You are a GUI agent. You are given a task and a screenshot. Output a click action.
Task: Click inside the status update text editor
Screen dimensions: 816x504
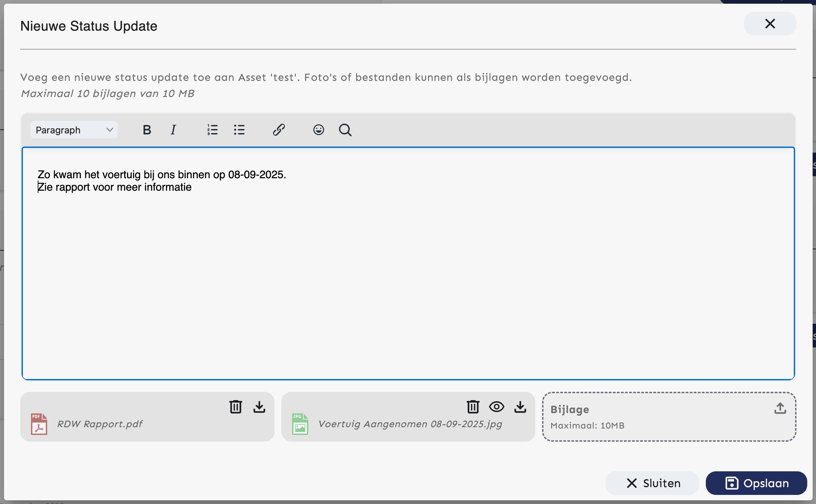point(408,270)
